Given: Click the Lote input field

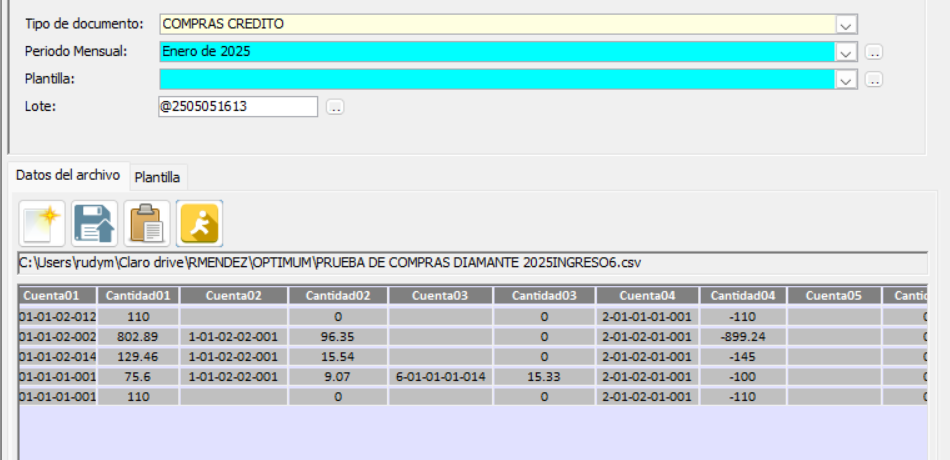Looking at the screenshot, I should (237, 106).
